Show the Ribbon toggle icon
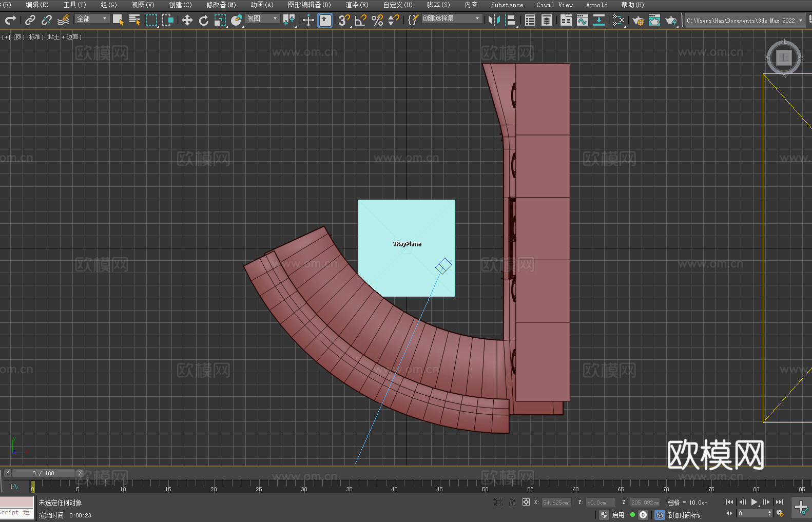This screenshot has height=522, width=812. pos(566,20)
